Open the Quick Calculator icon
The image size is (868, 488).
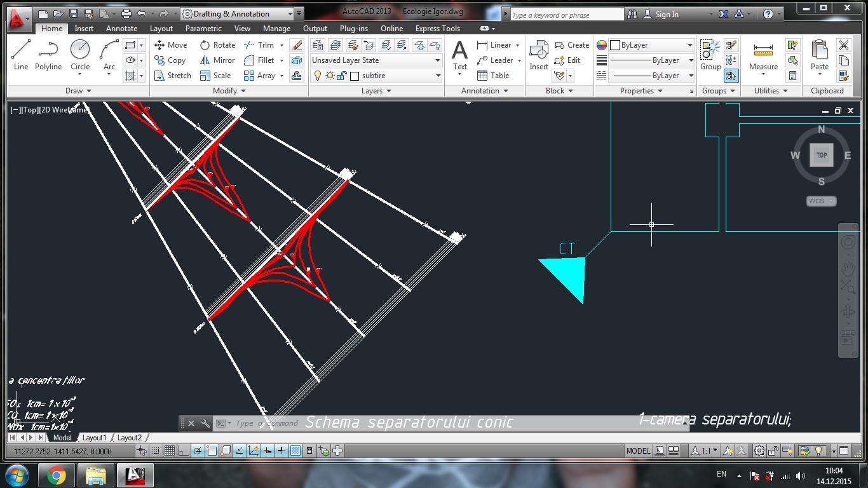click(x=792, y=76)
